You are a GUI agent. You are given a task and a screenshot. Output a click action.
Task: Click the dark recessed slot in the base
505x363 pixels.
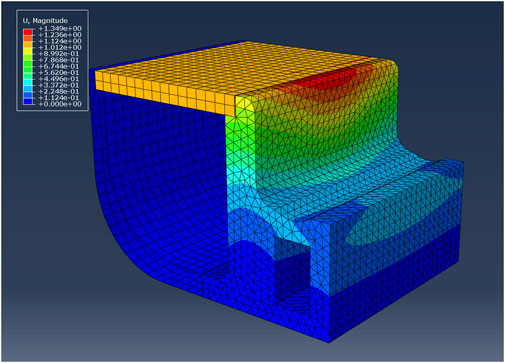point(292,277)
